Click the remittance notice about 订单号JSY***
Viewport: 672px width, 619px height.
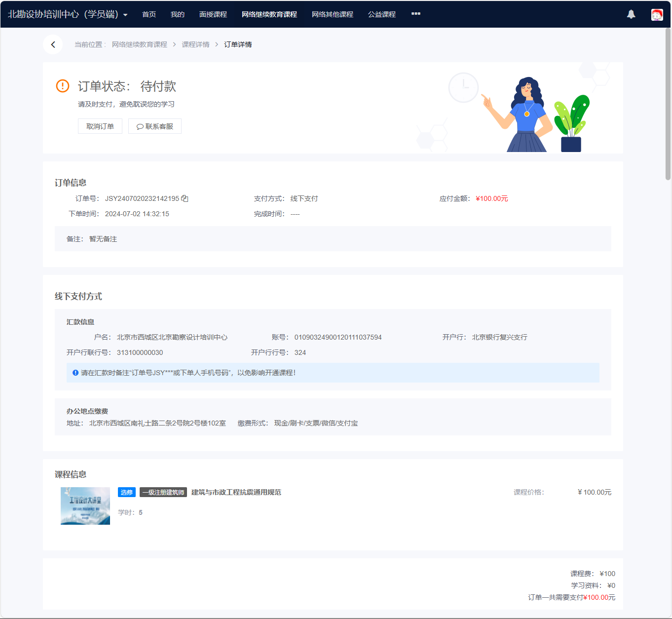click(x=333, y=373)
